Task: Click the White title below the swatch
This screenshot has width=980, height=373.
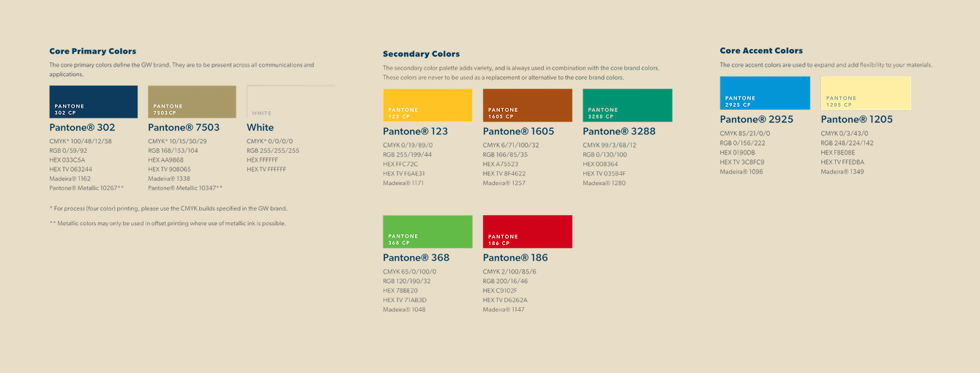Action: click(260, 127)
